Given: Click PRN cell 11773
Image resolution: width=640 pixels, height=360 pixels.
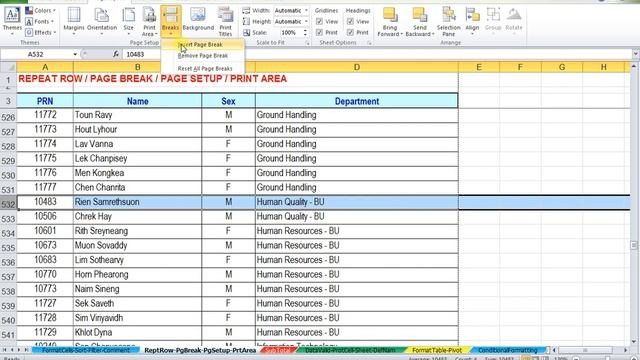Looking at the screenshot, I should (x=45, y=129).
